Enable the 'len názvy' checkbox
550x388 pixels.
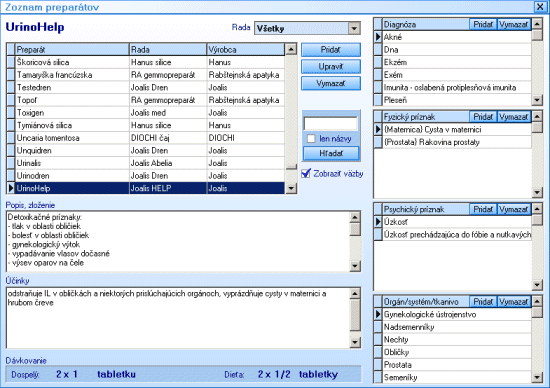tap(311, 139)
